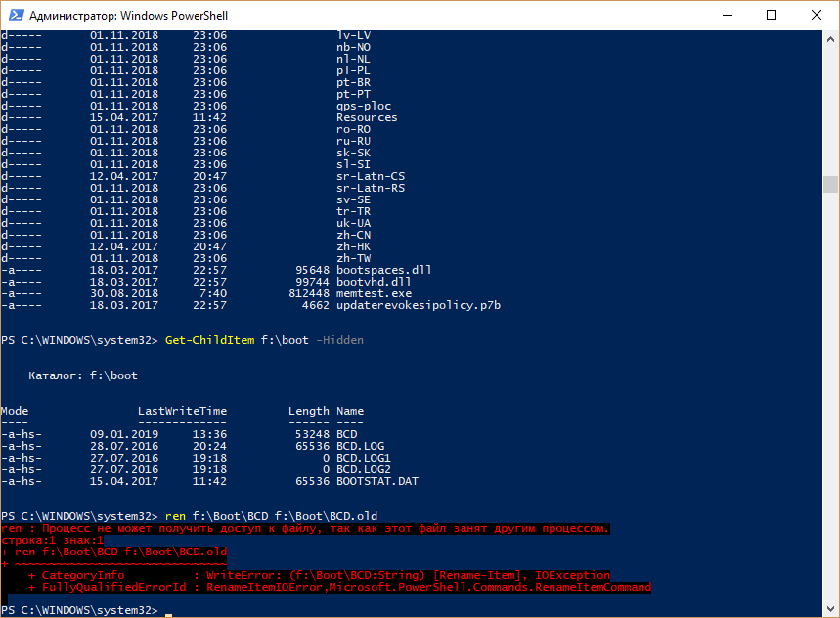Minimize the PowerShell window
The width and height of the screenshot is (840, 618).
coord(727,15)
